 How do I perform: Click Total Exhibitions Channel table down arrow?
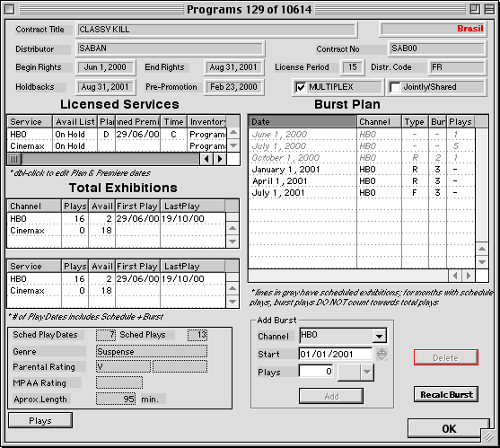pyautogui.click(x=232, y=242)
